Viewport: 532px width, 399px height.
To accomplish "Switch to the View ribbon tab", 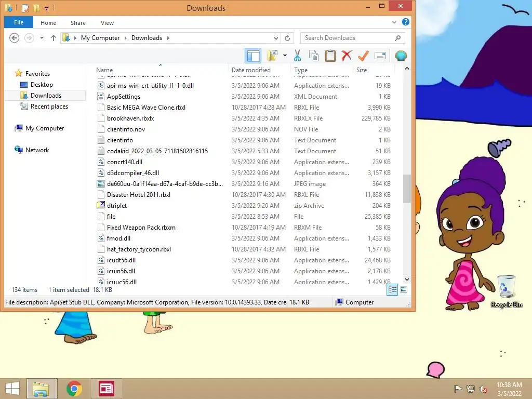I will (107, 23).
